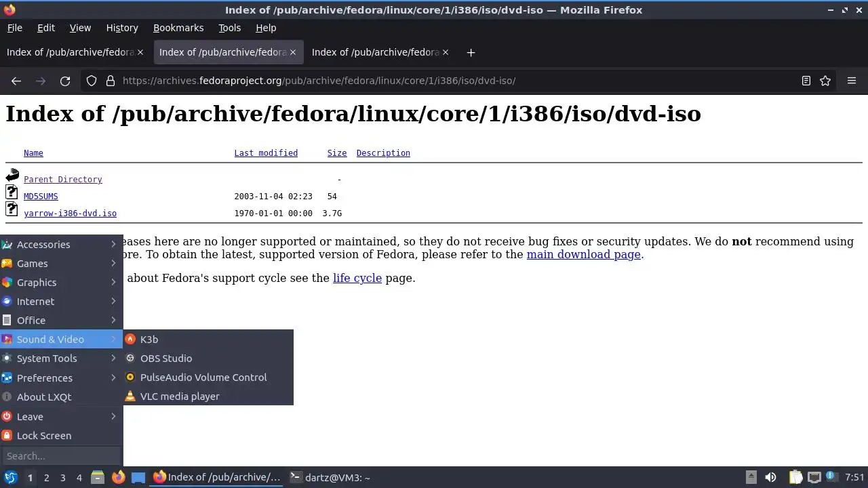The height and width of the screenshot is (488, 868).
Task: Sort listing by Size column
Action: pos(337,153)
